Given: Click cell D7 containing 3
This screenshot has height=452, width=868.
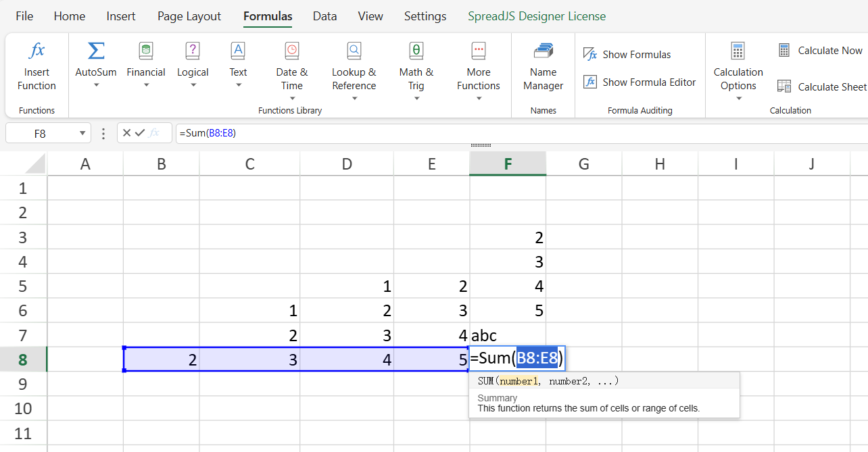Looking at the screenshot, I should (x=347, y=335).
